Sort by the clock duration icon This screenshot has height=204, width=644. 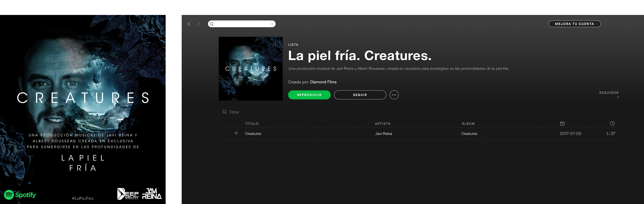coord(612,124)
